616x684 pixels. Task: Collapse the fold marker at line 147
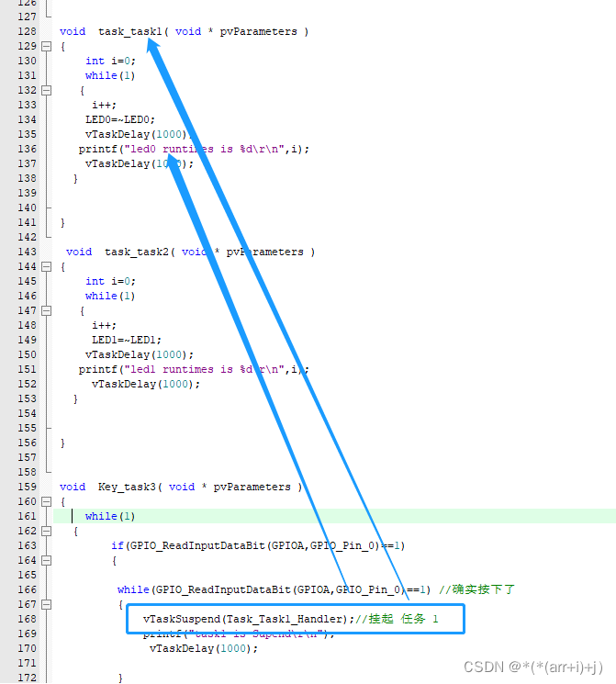coord(46,310)
